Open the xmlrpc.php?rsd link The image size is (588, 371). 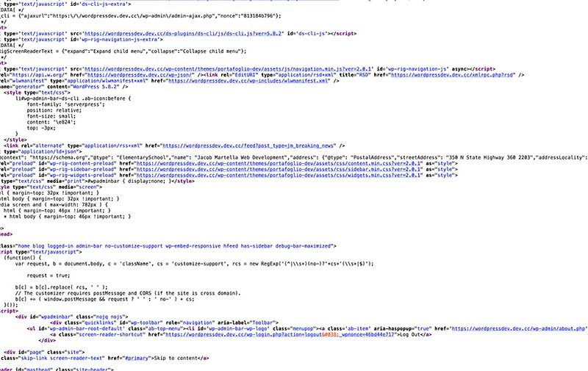[452, 75]
